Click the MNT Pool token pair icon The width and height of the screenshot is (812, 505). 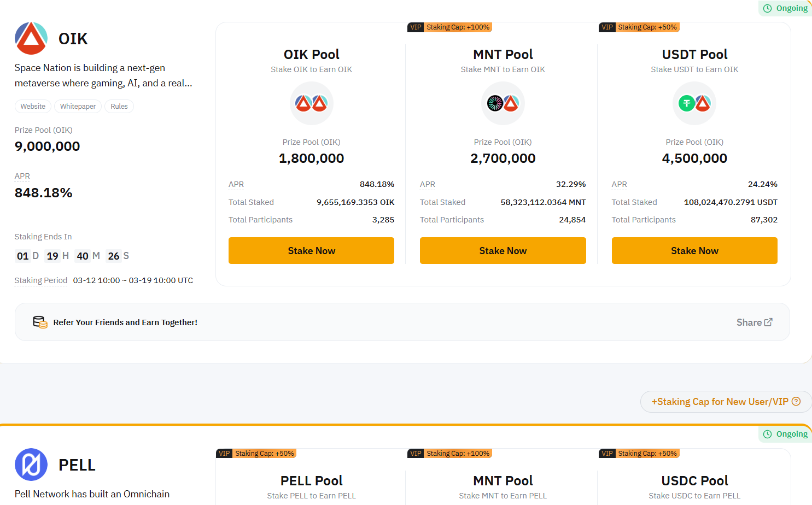tap(503, 103)
